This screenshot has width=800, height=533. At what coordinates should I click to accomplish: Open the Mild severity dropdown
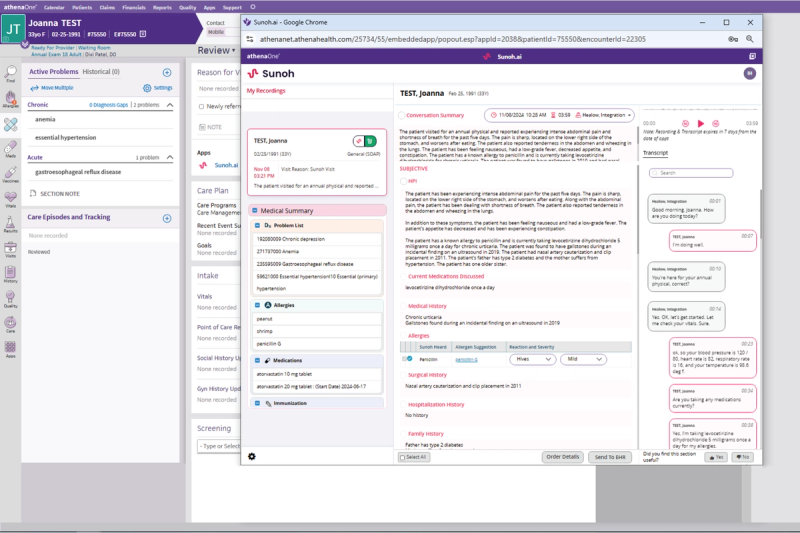[x=583, y=359]
